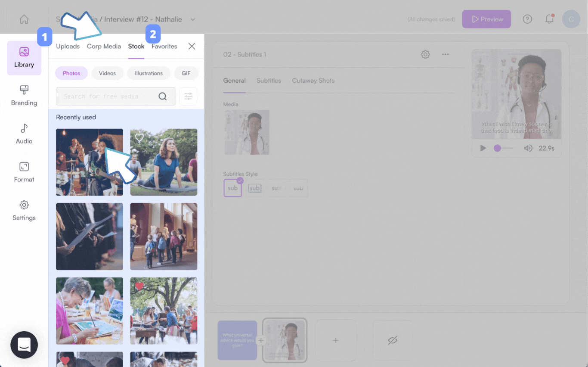
Task: Select the outdoor table gathering photo
Action: click(164, 311)
